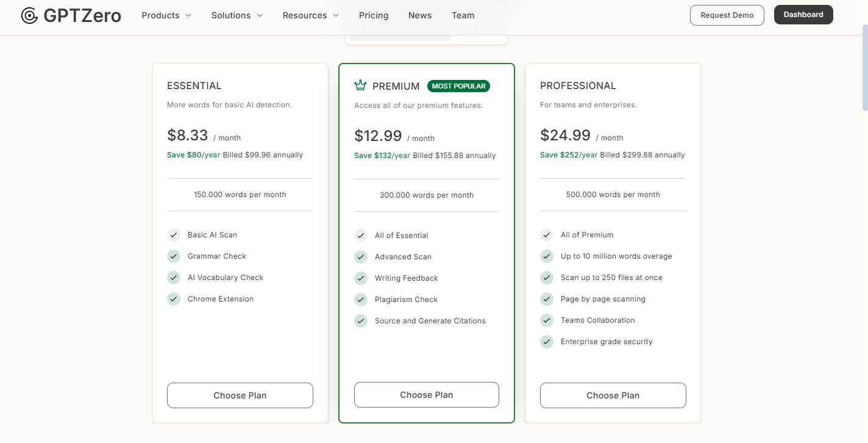Screen dimensions: 868x443
Task: Click checkmark icon beside Teams Collaboration
Action: (547, 320)
